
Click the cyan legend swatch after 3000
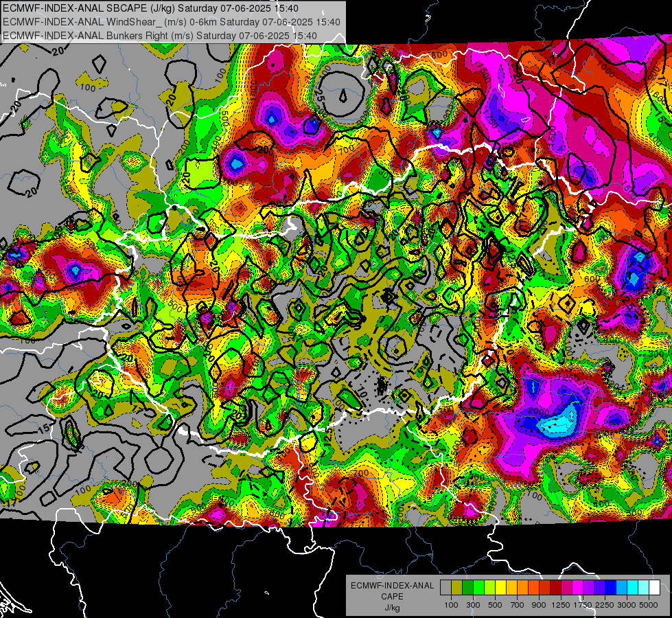click(x=633, y=588)
